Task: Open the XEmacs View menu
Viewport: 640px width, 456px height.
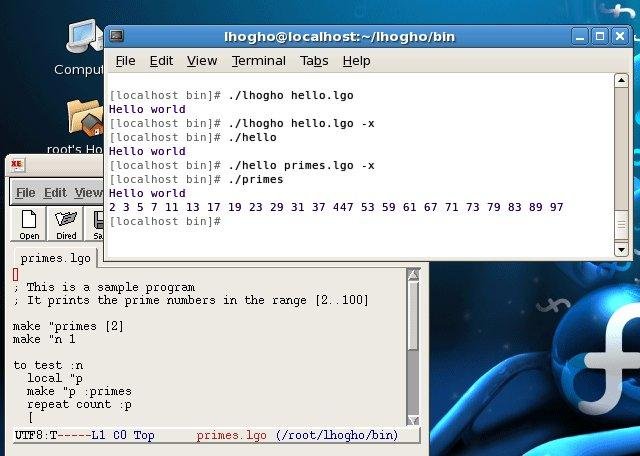Action: click(x=89, y=193)
